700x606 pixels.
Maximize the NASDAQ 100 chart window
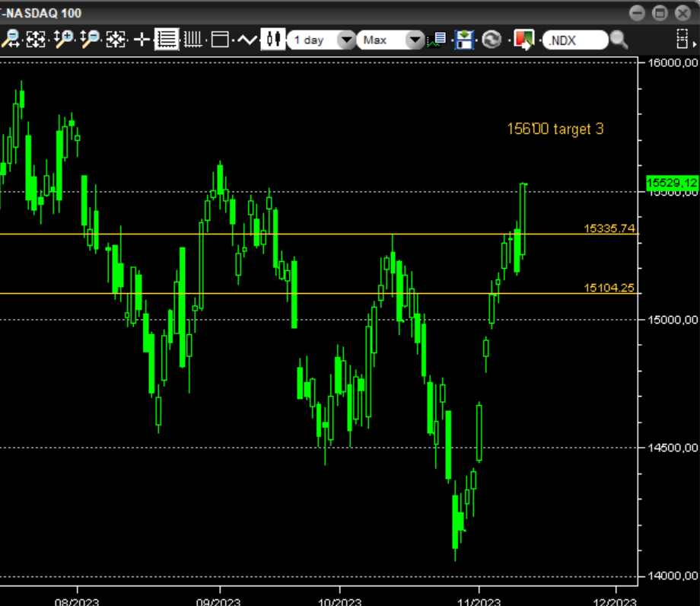coord(660,12)
